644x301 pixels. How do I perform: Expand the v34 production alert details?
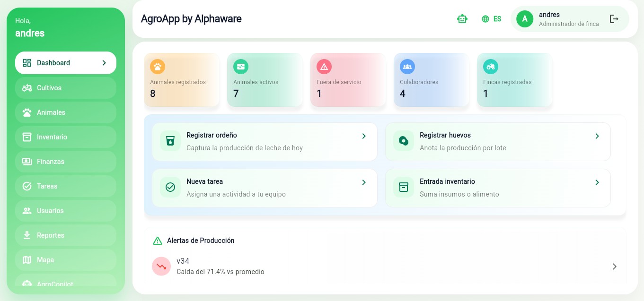pos(614,267)
